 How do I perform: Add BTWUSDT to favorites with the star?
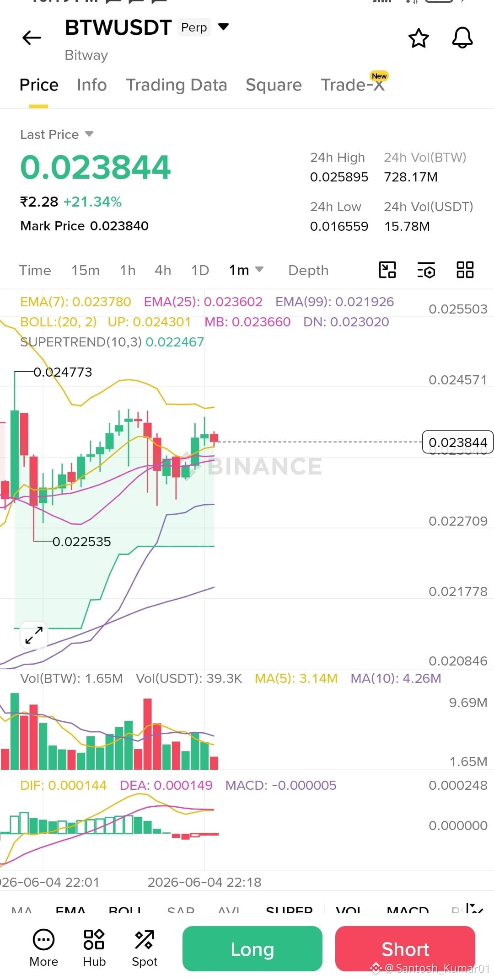(419, 38)
